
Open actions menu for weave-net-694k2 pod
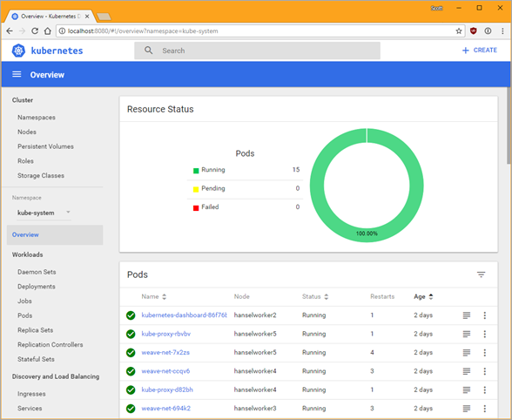(485, 409)
